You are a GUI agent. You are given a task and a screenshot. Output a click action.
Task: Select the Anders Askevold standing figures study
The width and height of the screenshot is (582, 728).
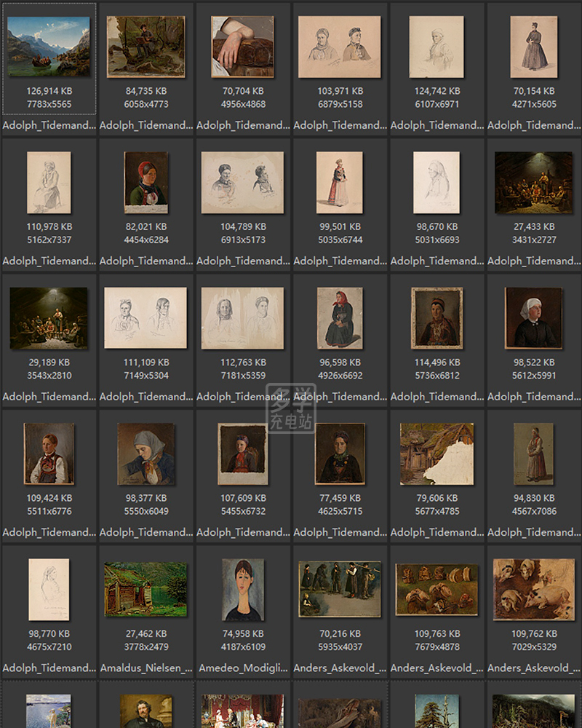pos(340,589)
